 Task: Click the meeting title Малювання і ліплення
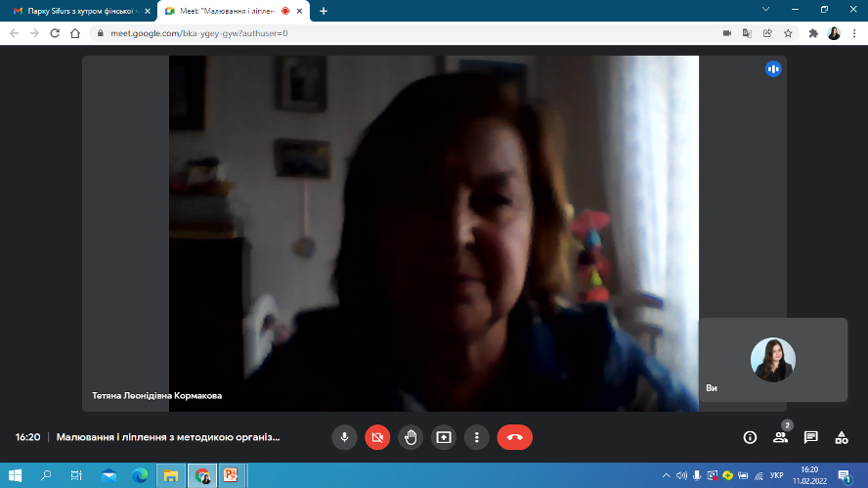(168, 437)
